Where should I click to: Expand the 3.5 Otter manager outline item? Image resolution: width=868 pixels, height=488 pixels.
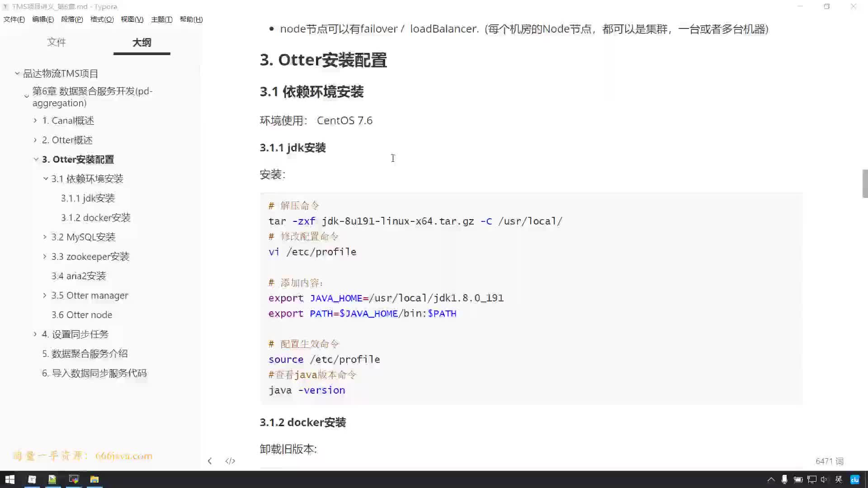tap(45, 295)
